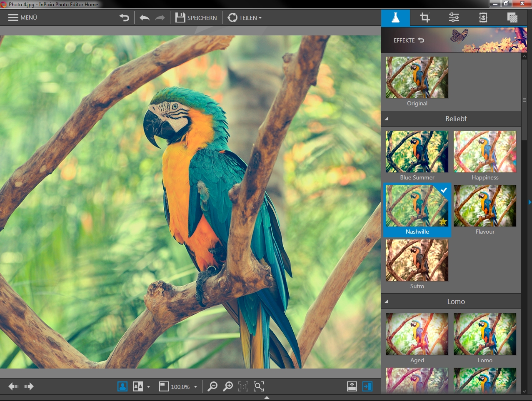
Task: Collapse the Beliebt effects section
Action: (387, 119)
